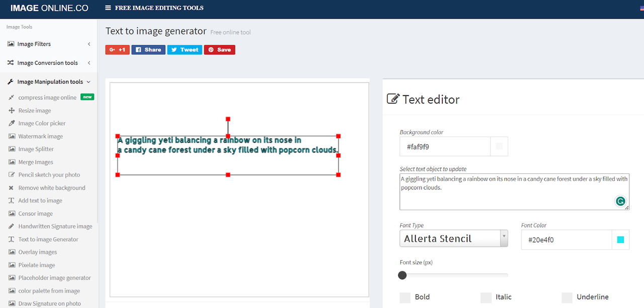Open the Image Manipulation tools menu item
Image resolution: width=644 pixels, height=308 pixels.
[x=49, y=82]
